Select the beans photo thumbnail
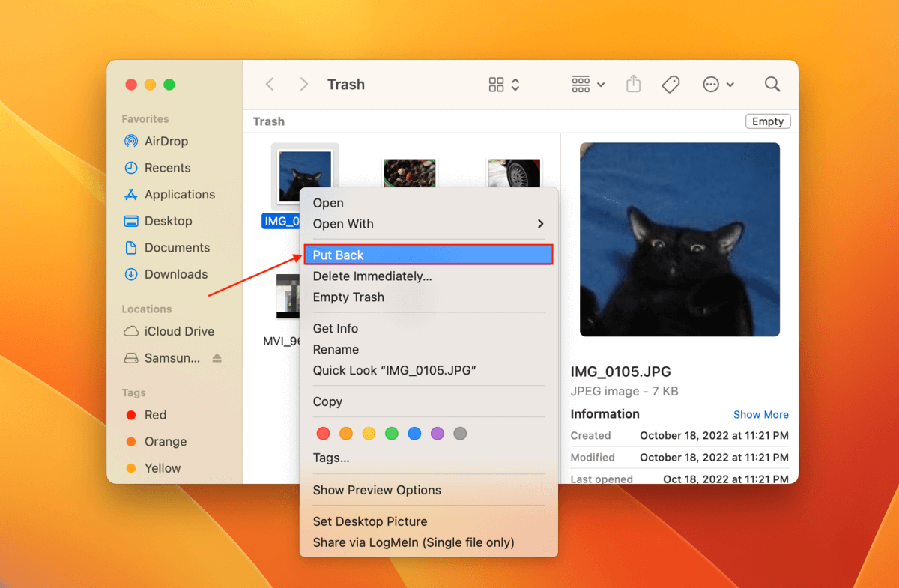Viewport: 899px width, 588px height. point(409,172)
